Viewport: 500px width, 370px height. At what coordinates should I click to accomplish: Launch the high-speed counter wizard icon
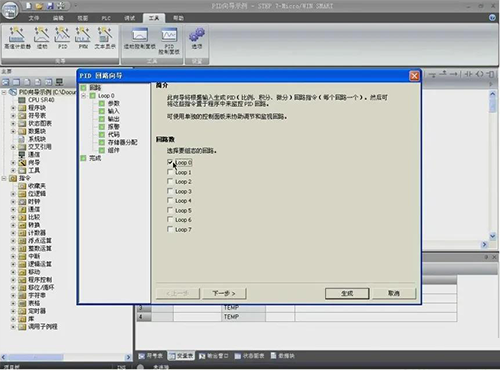17,38
